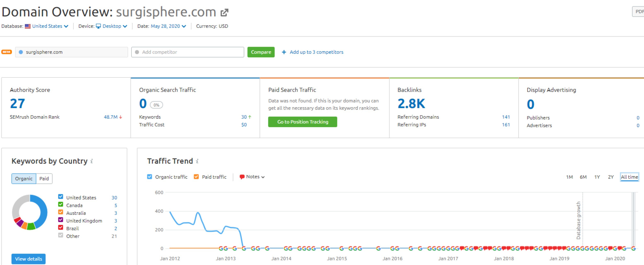Click the green Canada donut segment
This screenshot has height=265, width=644.
(x=31, y=226)
